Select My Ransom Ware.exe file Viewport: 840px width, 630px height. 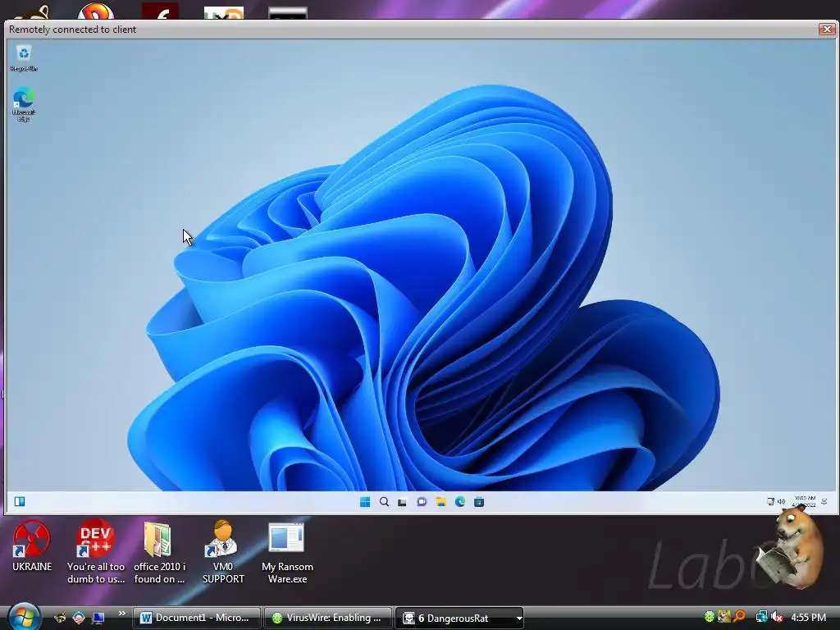pyautogui.click(x=287, y=553)
